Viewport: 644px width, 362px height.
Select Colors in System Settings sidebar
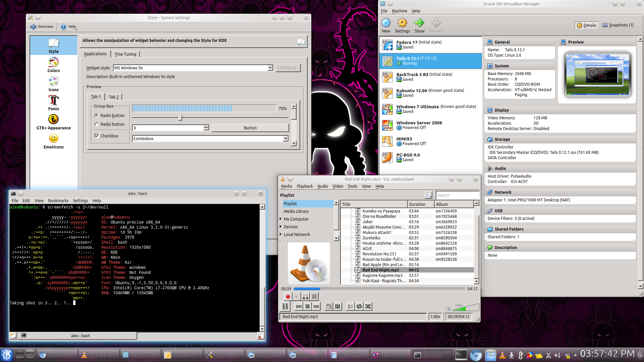[x=54, y=65]
